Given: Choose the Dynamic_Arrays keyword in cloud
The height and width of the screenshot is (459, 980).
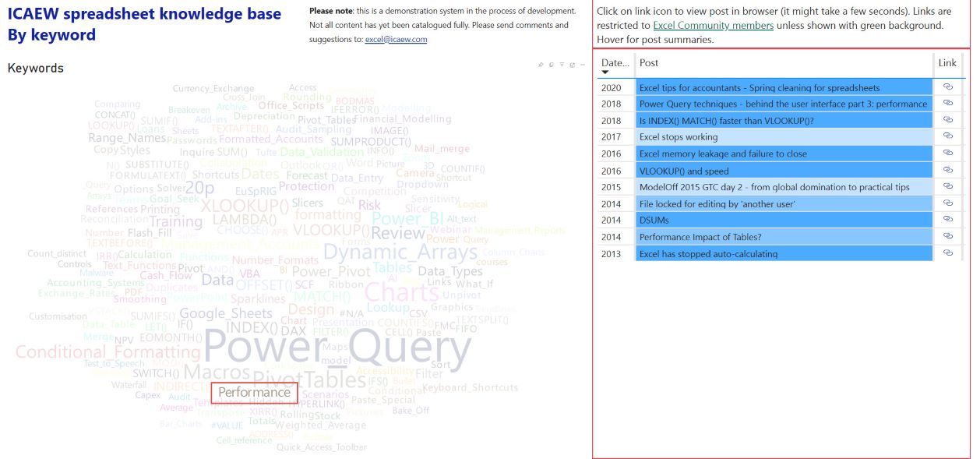Looking at the screenshot, I should pos(400,252).
